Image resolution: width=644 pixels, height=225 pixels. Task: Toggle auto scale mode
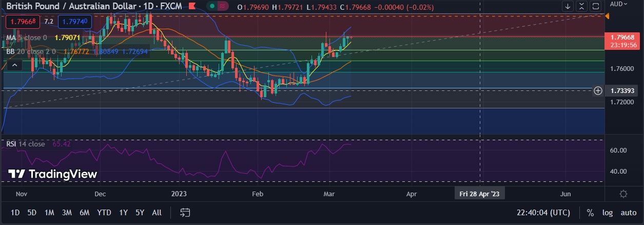pyautogui.click(x=628, y=213)
